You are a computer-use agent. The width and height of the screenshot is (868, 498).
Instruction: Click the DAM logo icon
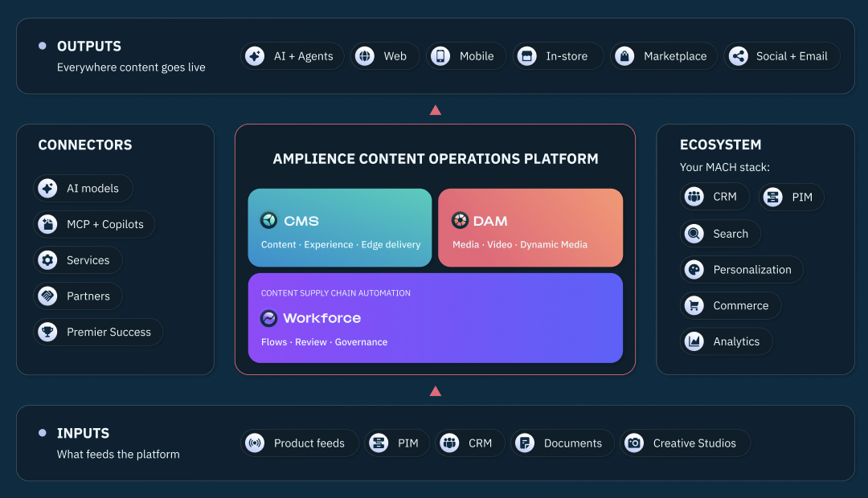[x=460, y=220]
